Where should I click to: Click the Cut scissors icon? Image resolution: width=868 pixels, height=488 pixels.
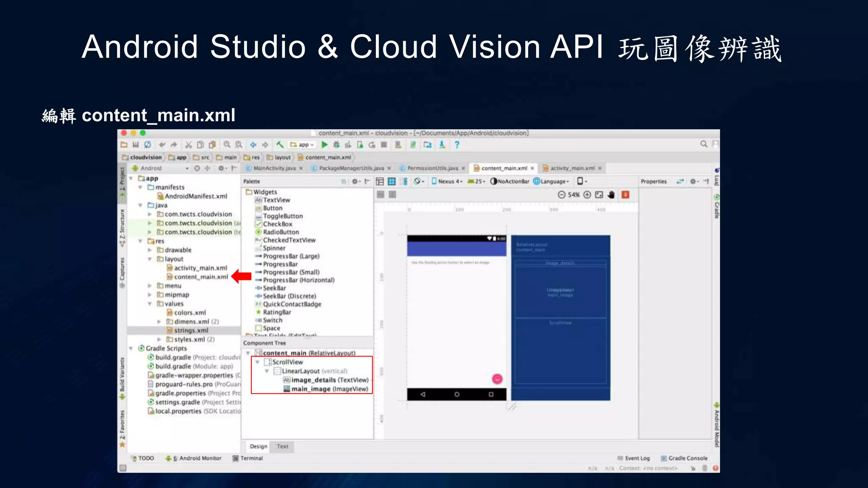pyautogui.click(x=189, y=145)
